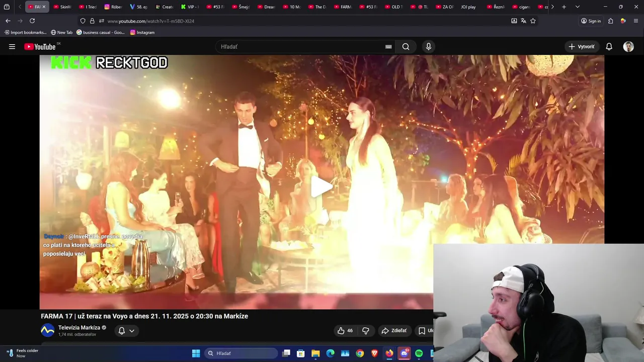644x362 pixels.
Task: Launch Google Chrome from taskbar
Action: point(360,353)
